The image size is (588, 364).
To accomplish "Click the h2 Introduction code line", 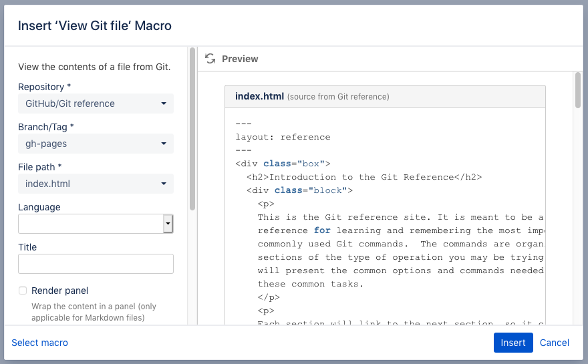I will coord(363,177).
